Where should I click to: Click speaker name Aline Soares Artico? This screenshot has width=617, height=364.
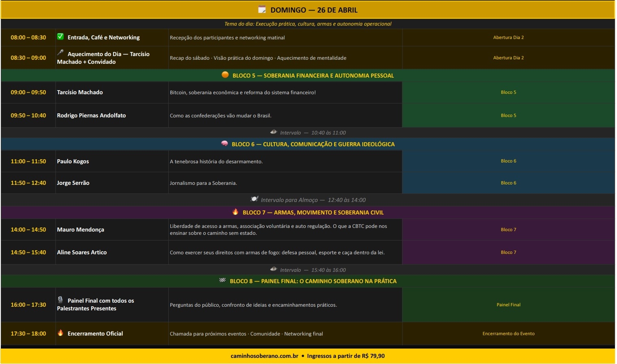pos(82,252)
